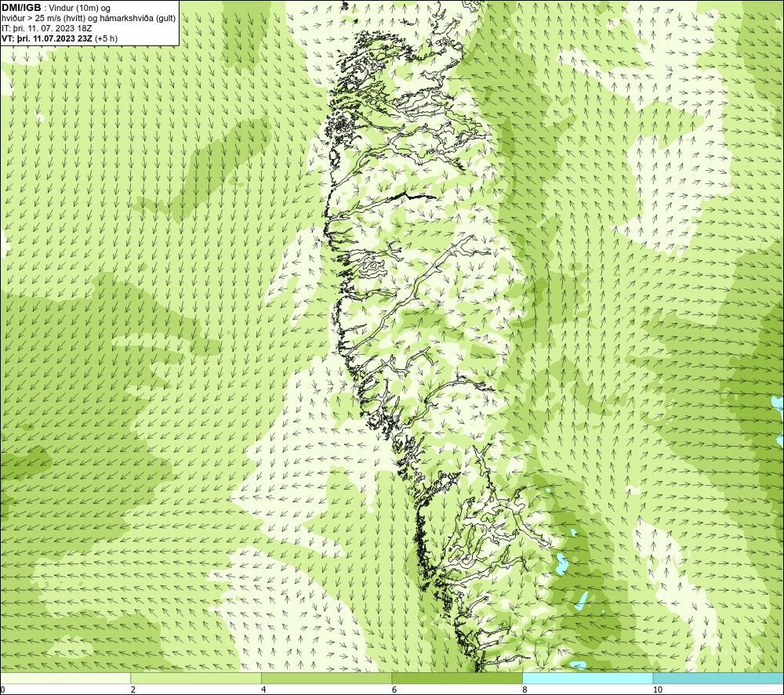Image resolution: width=784 pixels, height=695 pixels.
Task: Click the teal legend swatch above 10
Action: coord(718,678)
